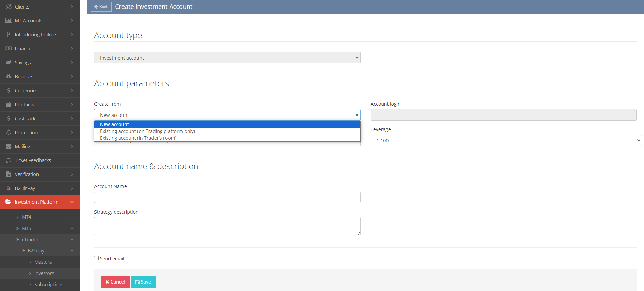644x291 pixels.
Task: Click the MT Accounts chart icon
Action: coord(9,21)
